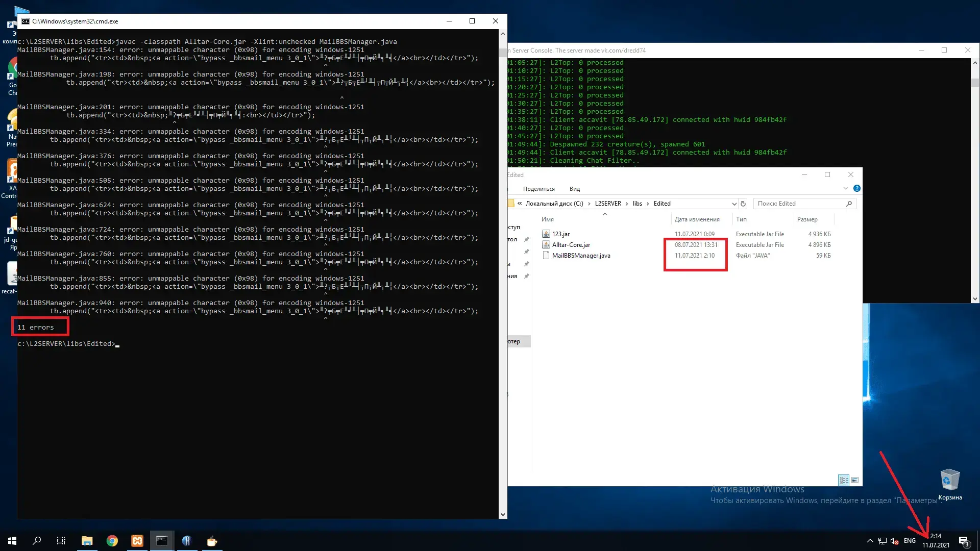Open the Вид ribbon tab in Explorer
980x551 pixels.
(575, 189)
